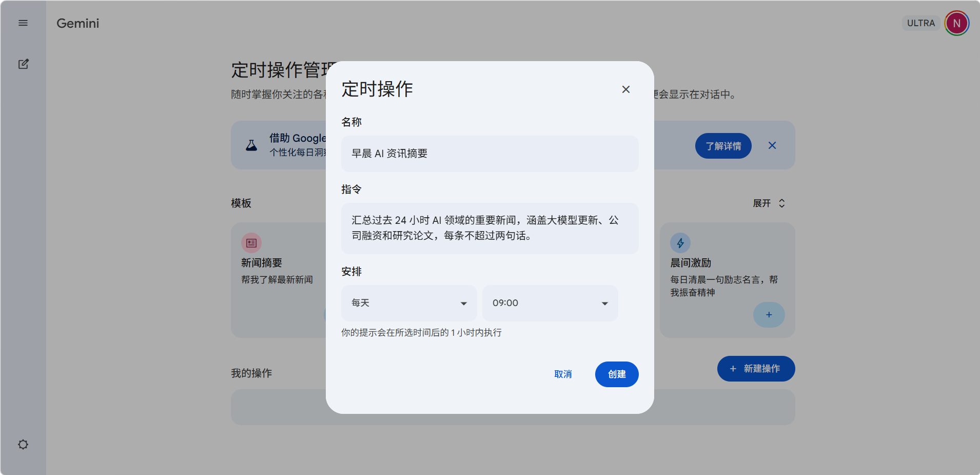The width and height of the screenshot is (980, 475).
Task: Click the 定时操作 dialog title
Action: click(x=377, y=89)
